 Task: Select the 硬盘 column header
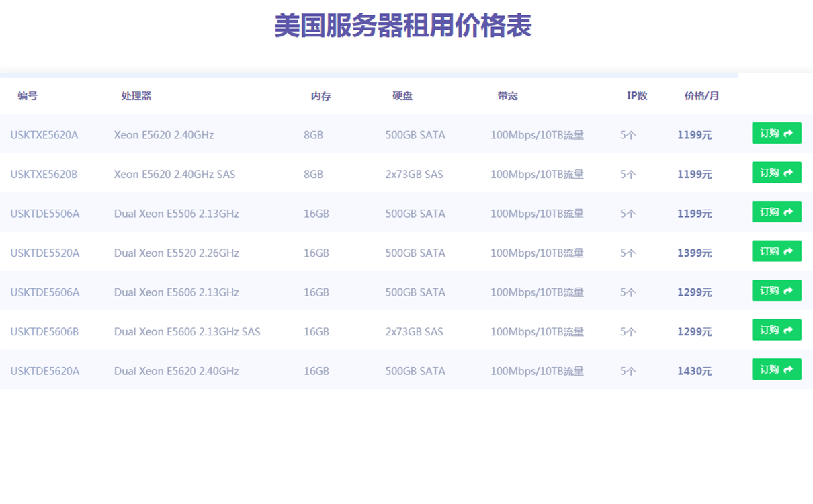[402, 96]
